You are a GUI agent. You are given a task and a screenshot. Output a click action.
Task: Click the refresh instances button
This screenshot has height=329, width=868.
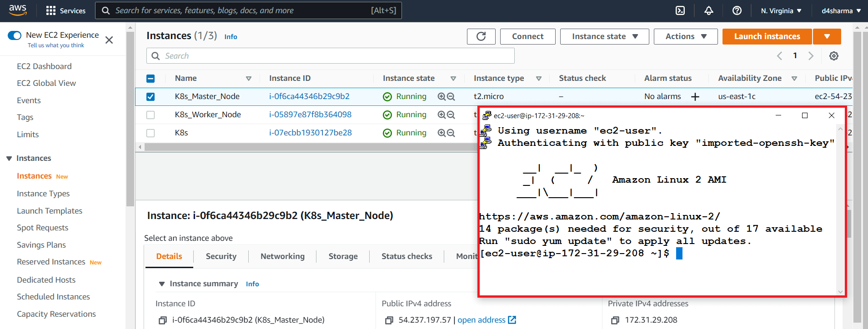pos(481,36)
